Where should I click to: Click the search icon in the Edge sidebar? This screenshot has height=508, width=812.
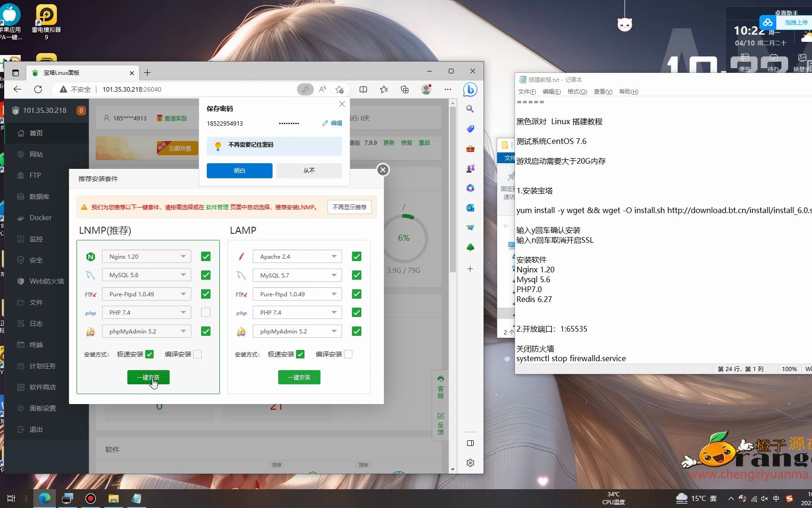pyautogui.click(x=470, y=109)
